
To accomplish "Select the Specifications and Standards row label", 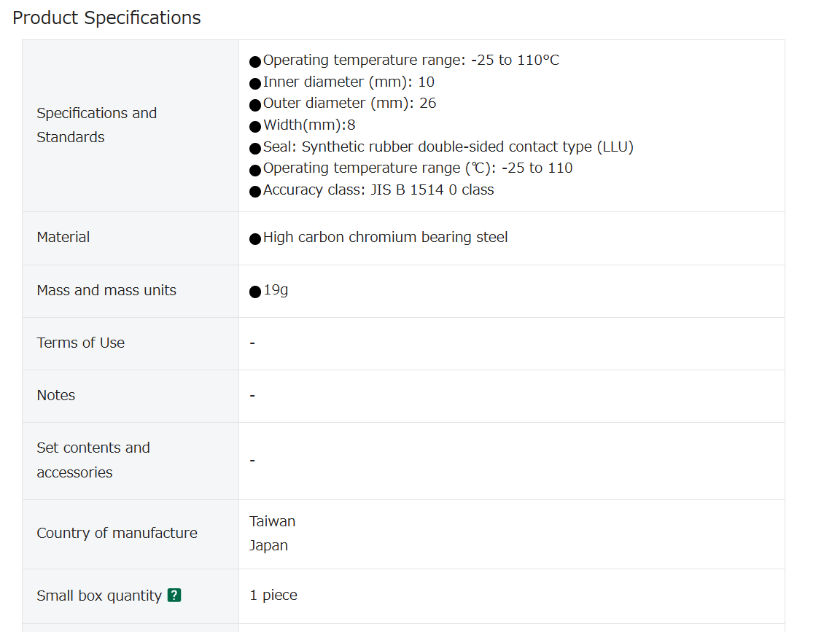I will click(96, 125).
